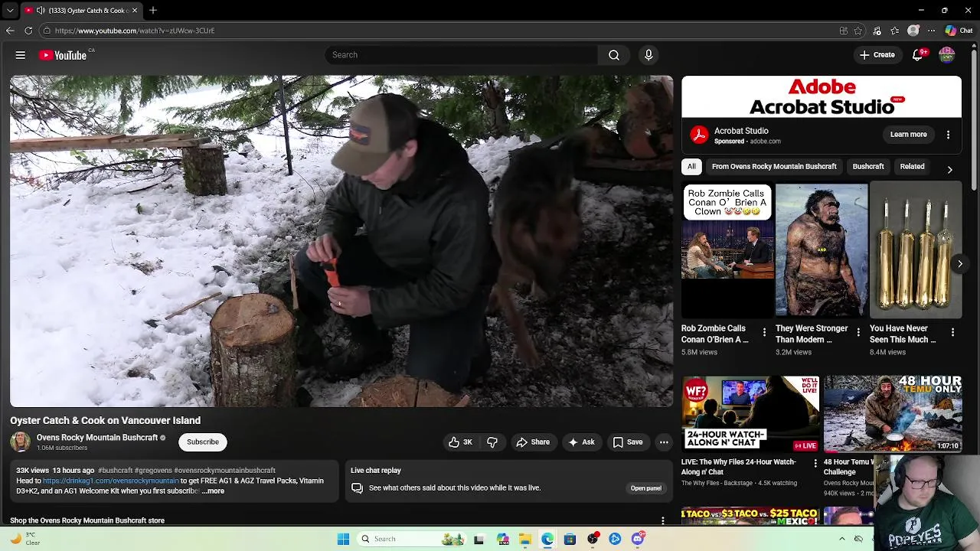This screenshot has width=980, height=551.
Task: Start voice search with the microphone icon
Action: (x=648, y=55)
